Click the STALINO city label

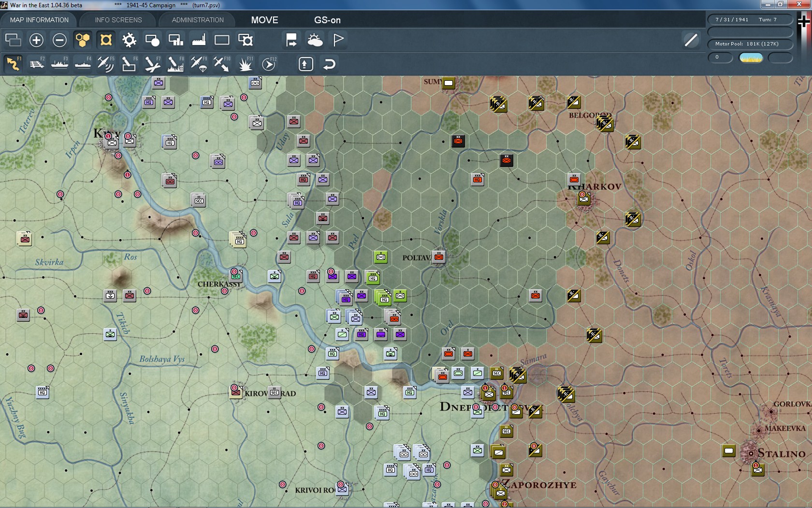(782, 453)
